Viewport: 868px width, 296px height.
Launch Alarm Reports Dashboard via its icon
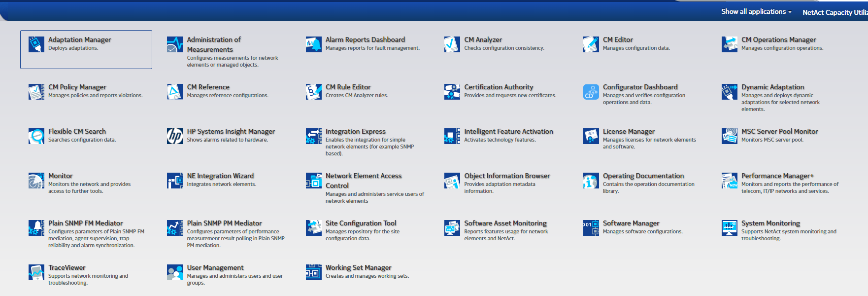[x=314, y=44]
